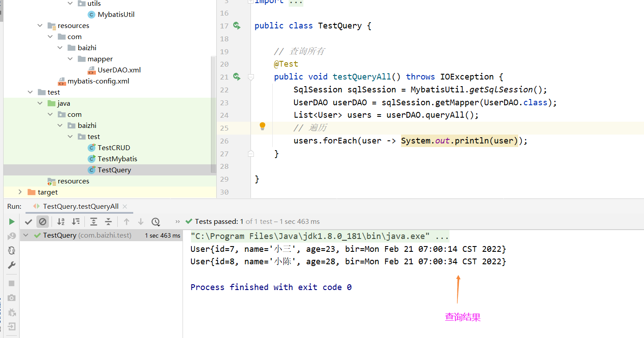Click baizhi package under test java
This screenshot has height=338, width=644.
pyautogui.click(x=87, y=126)
